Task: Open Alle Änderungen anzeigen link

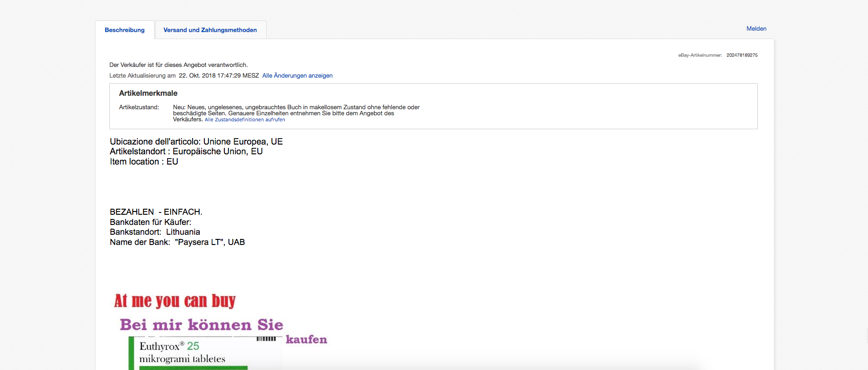Action: coord(297,76)
